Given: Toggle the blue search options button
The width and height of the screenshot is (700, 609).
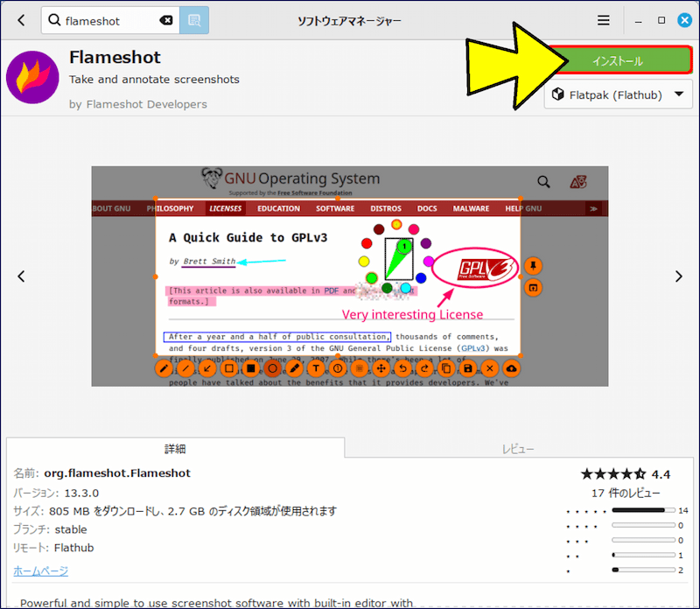Looking at the screenshot, I should (194, 20).
